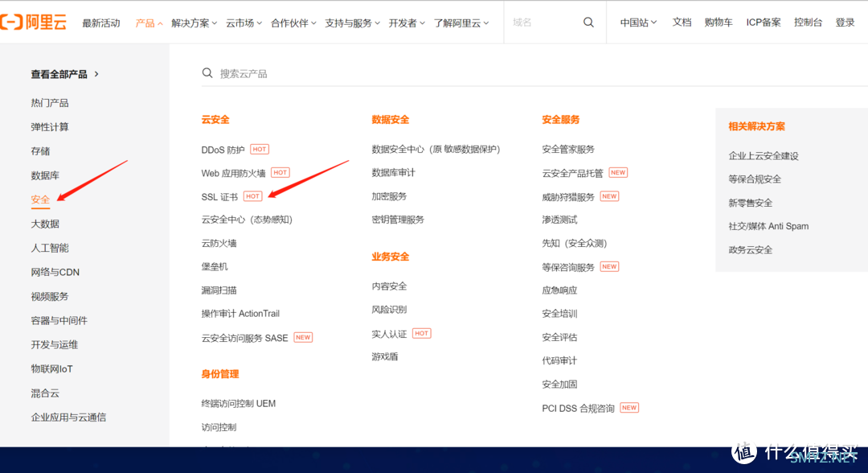Open the 密钥管理服务 product

(398, 220)
